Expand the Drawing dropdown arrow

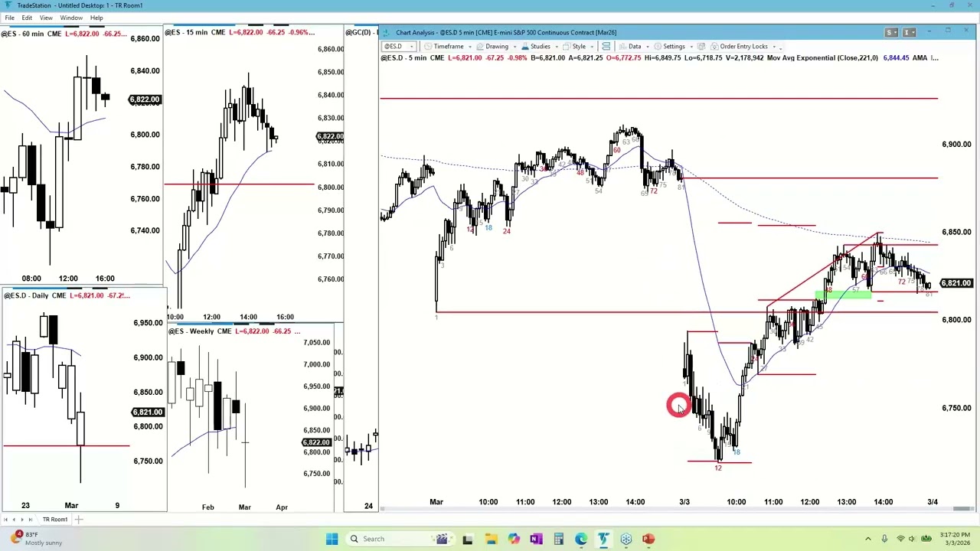pyautogui.click(x=515, y=47)
